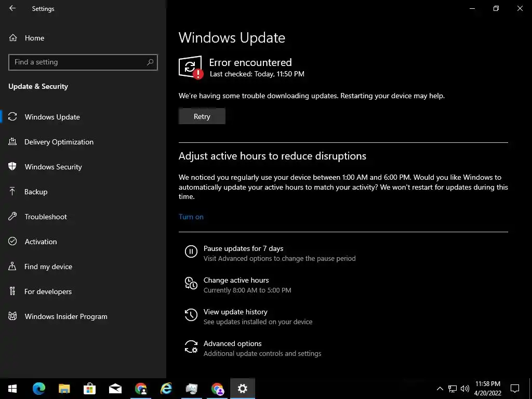
Task: Click the Windows Security shield icon
Action: click(x=12, y=166)
